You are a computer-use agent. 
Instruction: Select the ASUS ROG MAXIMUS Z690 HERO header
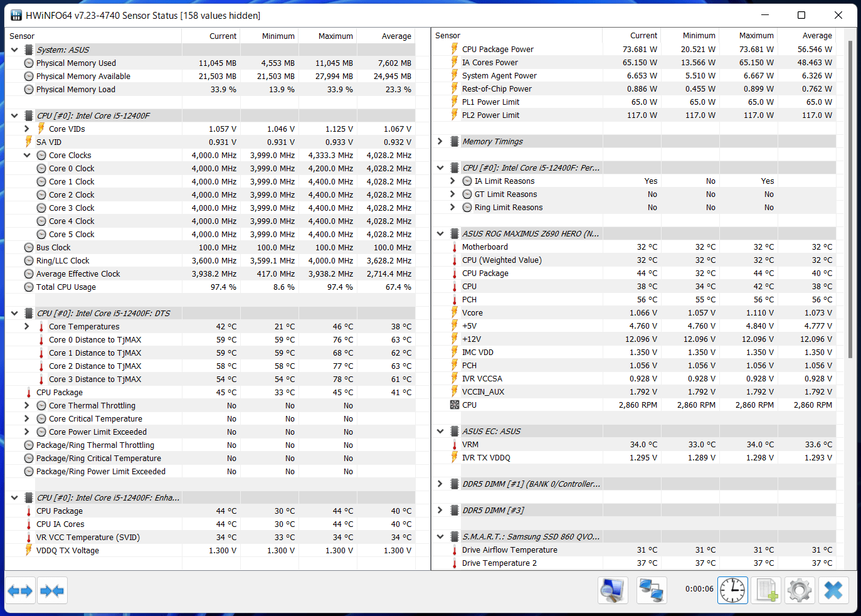pyautogui.click(x=634, y=234)
